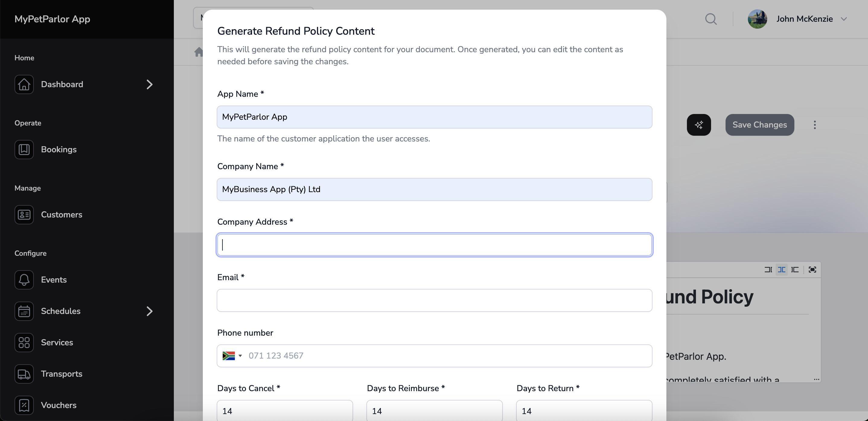
Task: Toggle left-panel layout view for the preview
Action: 795,269
